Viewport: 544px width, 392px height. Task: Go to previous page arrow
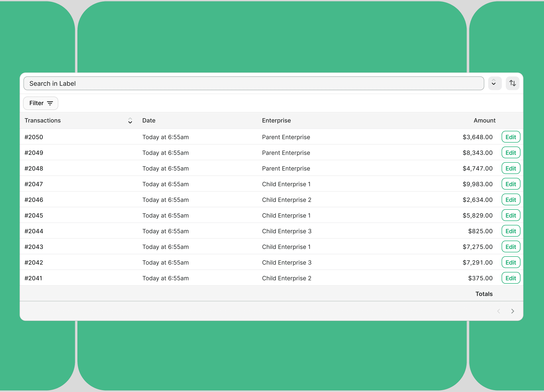coord(499,311)
